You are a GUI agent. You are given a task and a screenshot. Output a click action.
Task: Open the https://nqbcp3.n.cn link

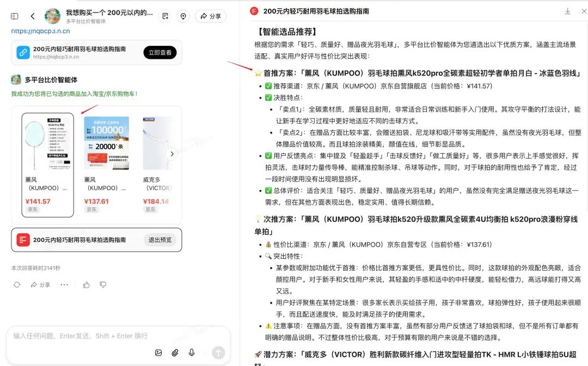pyautogui.click(x=40, y=31)
